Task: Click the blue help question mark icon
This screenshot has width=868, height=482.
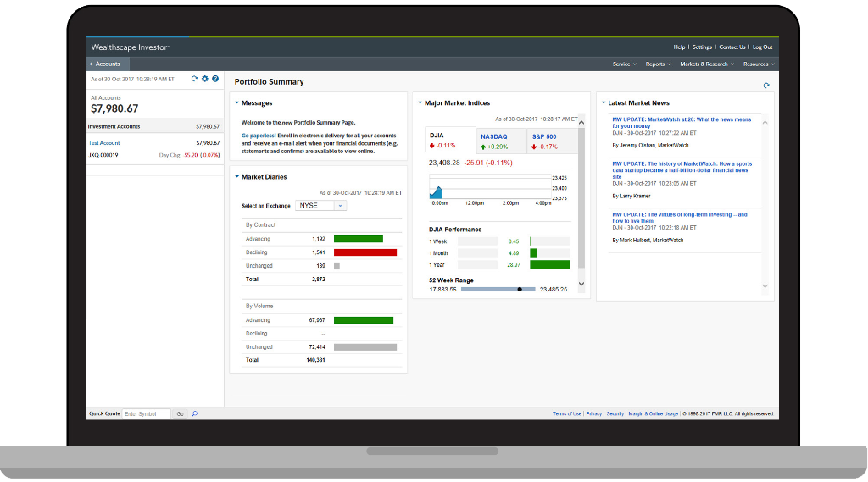Action: coord(215,79)
